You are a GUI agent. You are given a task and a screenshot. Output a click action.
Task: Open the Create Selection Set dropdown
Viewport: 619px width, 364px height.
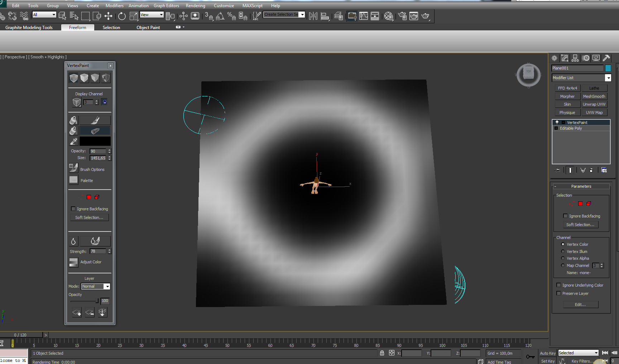tap(302, 15)
